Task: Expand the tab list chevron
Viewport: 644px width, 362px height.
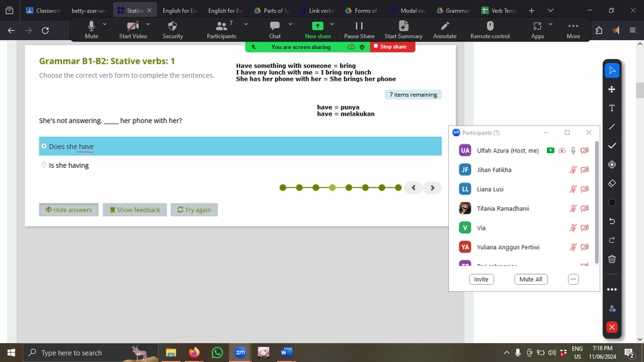Action: pos(550,11)
